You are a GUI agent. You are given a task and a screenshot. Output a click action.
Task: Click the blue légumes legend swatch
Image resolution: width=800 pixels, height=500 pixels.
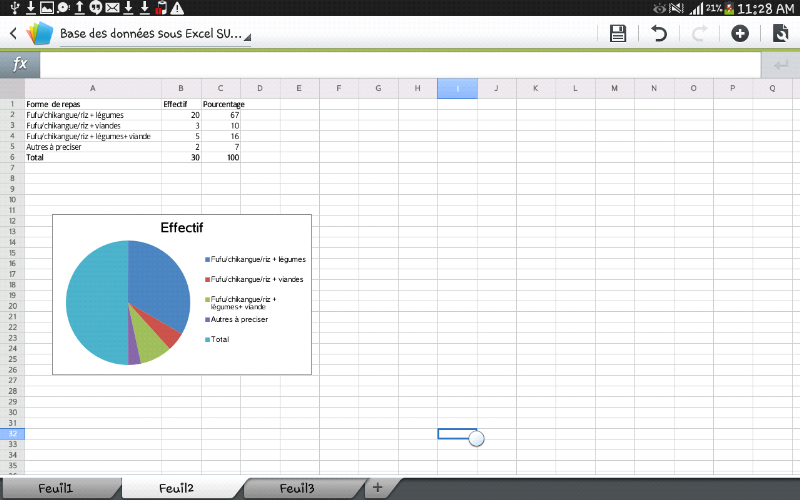coord(208,260)
